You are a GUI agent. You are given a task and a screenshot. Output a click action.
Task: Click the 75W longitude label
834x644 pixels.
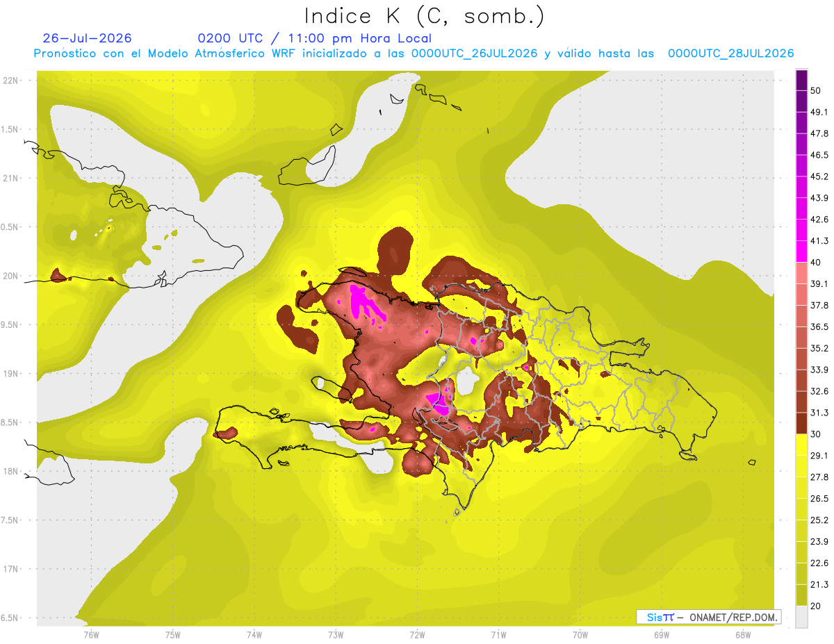coord(173,634)
